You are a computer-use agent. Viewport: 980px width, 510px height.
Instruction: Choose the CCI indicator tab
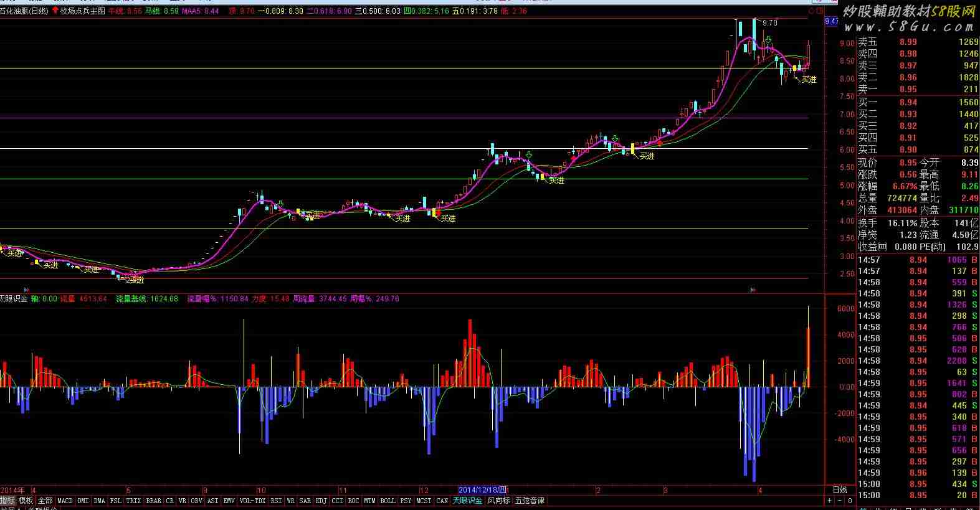[x=338, y=501]
